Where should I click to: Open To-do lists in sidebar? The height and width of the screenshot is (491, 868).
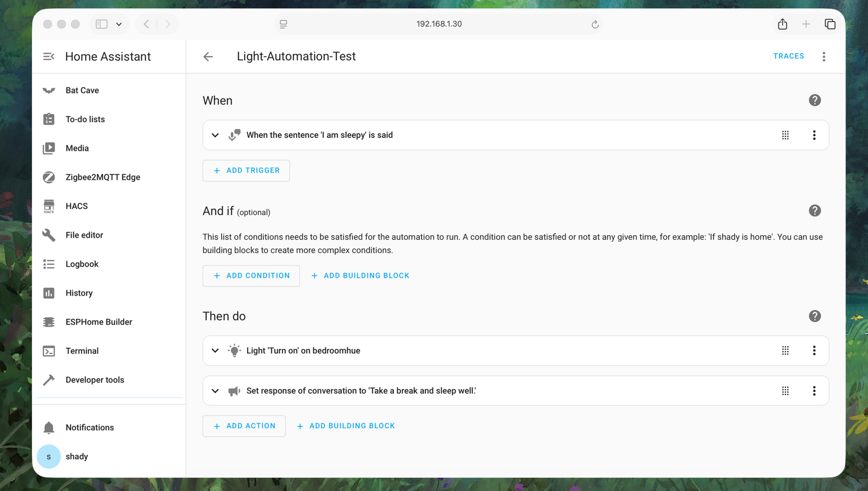[109, 119]
